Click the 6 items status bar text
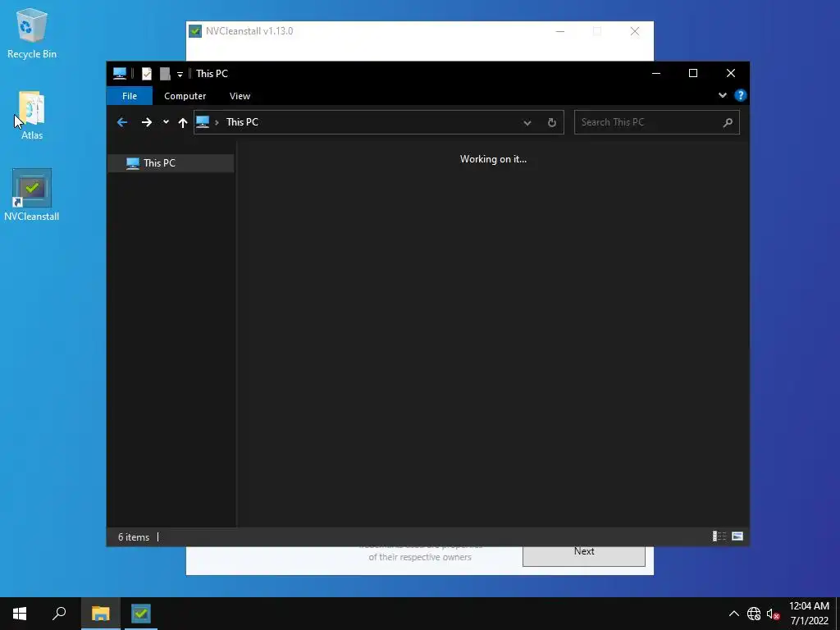Viewport: 840px width, 630px height. 134,536
